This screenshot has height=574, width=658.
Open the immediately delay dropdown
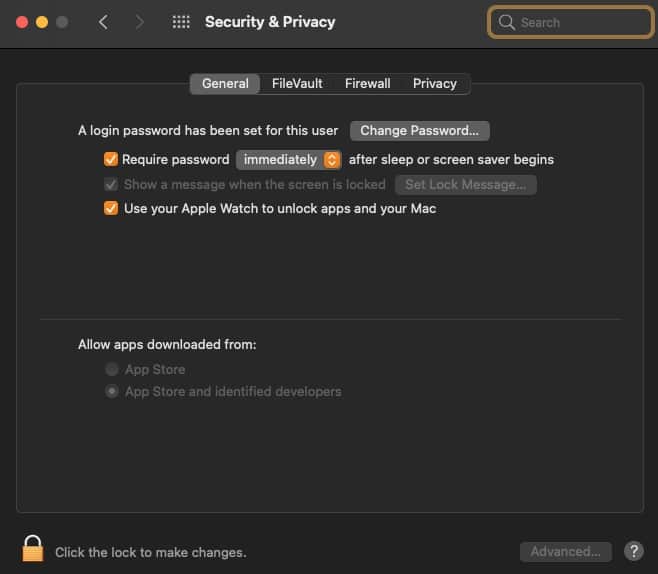(x=289, y=160)
